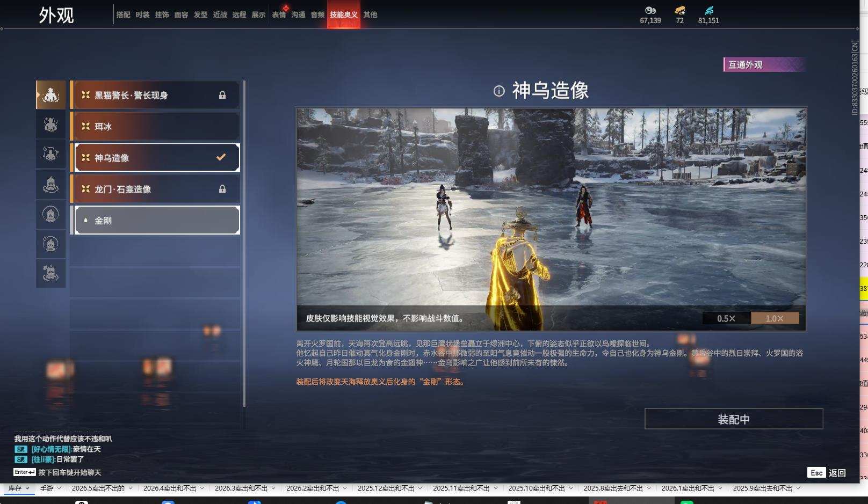
Task: Select the 龙门·石龛造像 skin entry
Action: (x=155, y=189)
